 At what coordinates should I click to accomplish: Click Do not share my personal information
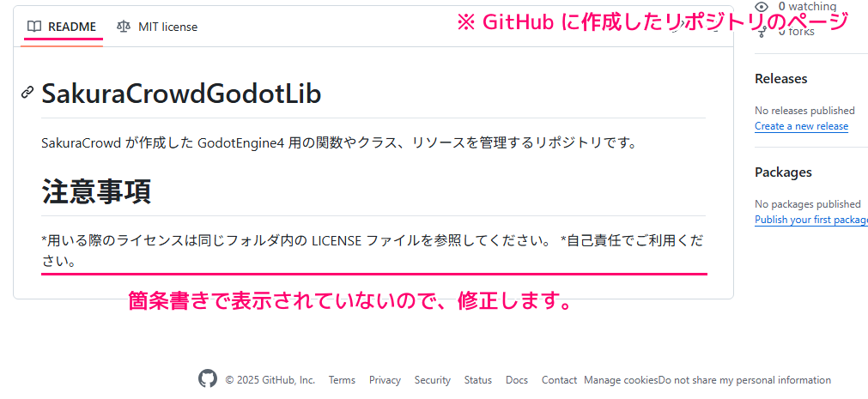click(744, 380)
